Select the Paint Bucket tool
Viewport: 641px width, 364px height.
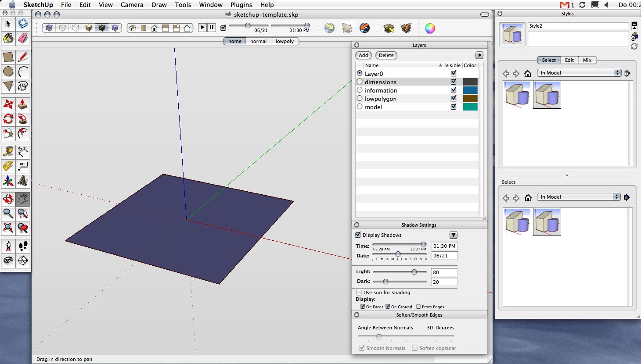8,39
